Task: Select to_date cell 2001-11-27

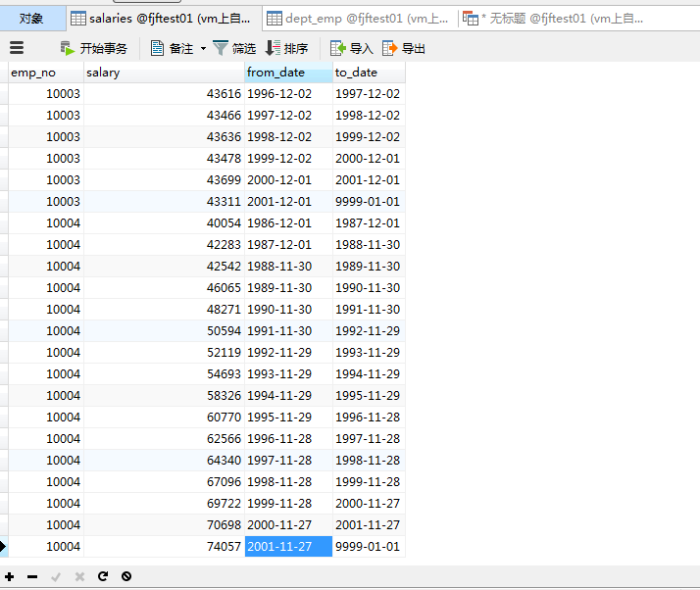Action: [x=369, y=525]
